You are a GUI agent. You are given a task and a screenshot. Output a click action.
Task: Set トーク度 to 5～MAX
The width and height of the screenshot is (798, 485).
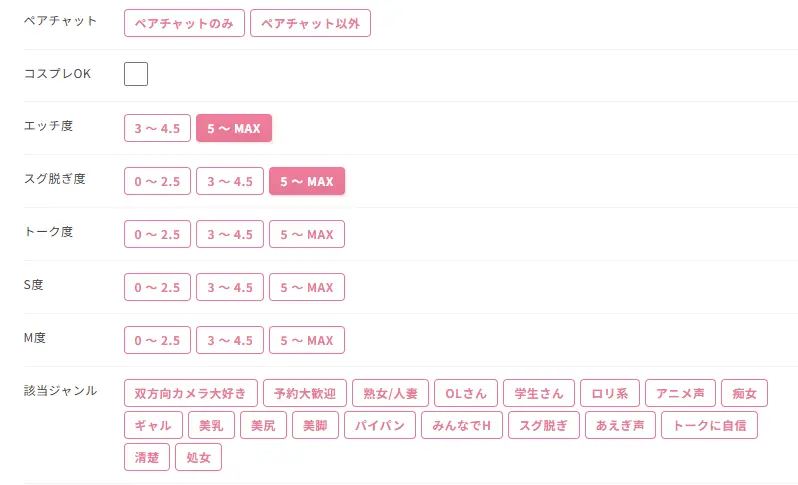click(x=307, y=234)
